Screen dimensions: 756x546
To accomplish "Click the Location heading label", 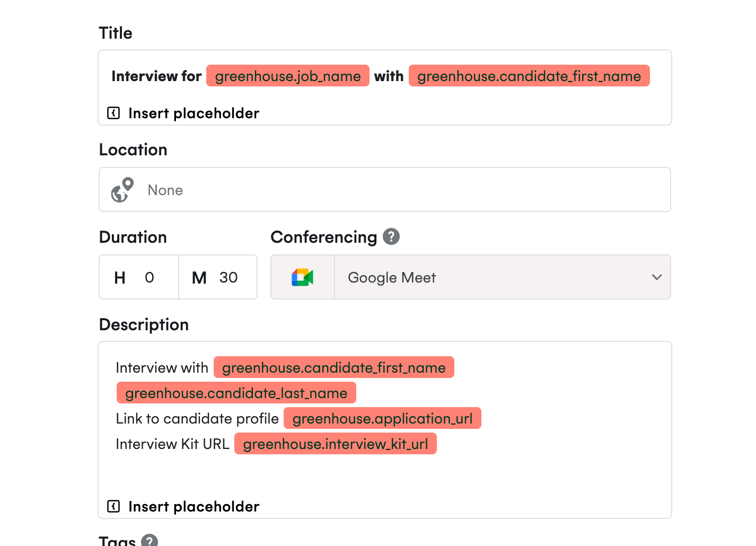I will (x=133, y=149).
